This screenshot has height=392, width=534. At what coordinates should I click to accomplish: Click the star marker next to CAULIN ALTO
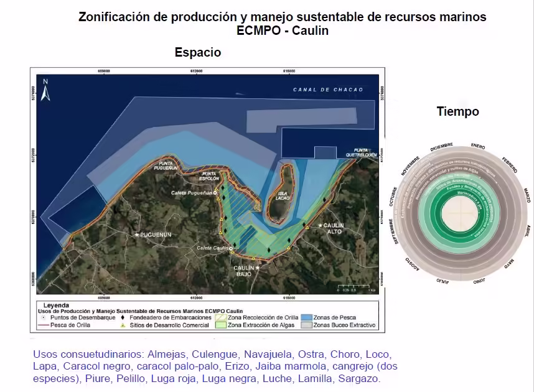point(321,225)
